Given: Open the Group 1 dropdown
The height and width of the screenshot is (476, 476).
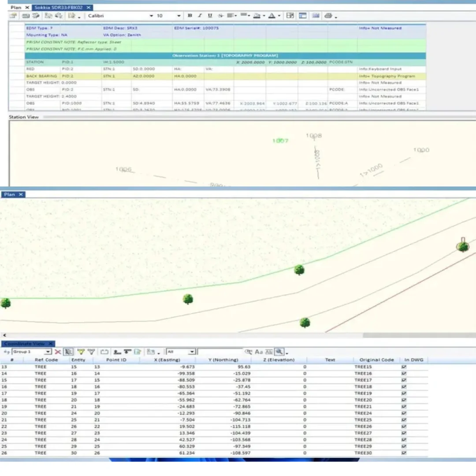Looking at the screenshot, I should (x=48, y=352).
